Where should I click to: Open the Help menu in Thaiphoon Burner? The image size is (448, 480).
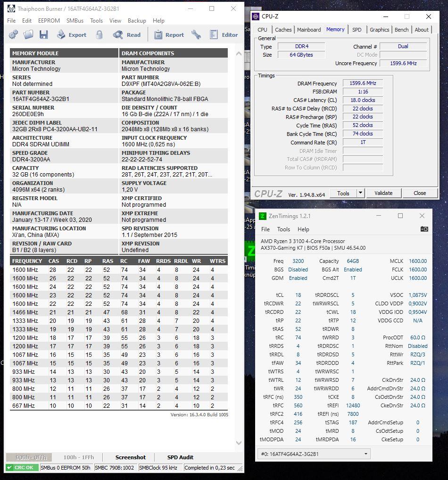(x=159, y=20)
